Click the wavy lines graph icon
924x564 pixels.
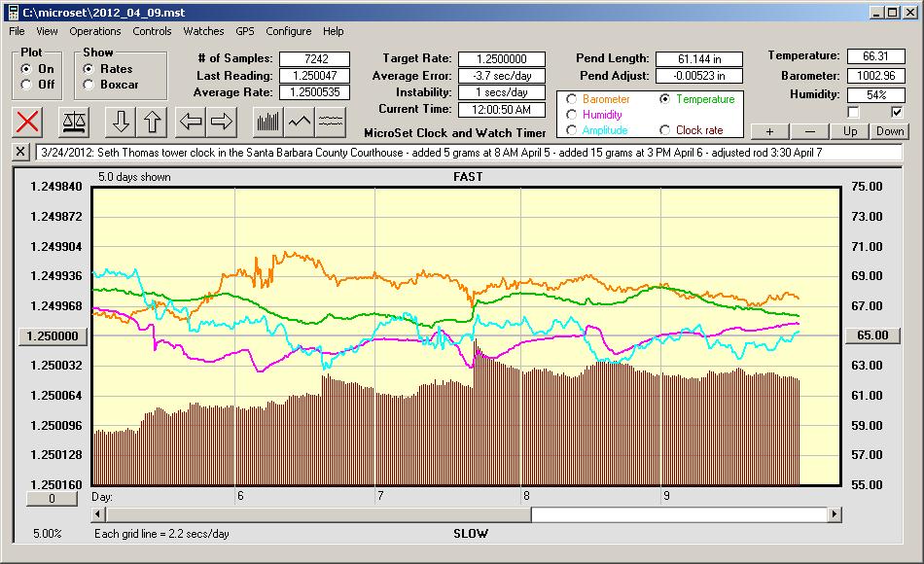[x=331, y=122]
